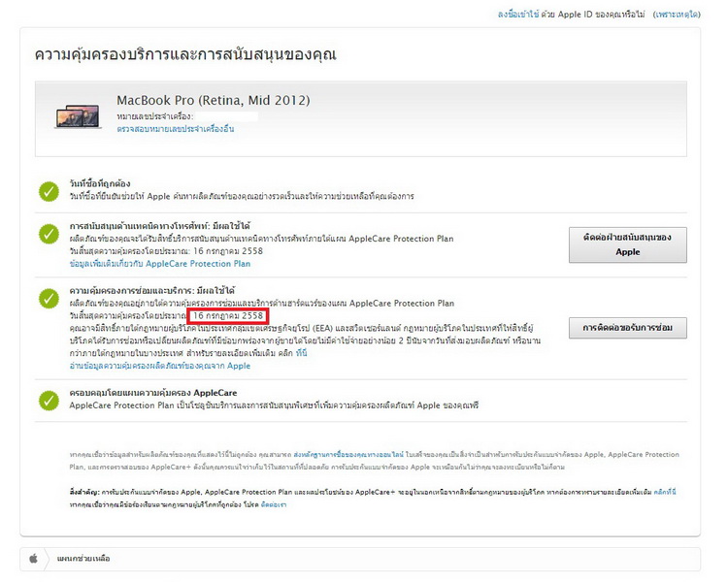This screenshot has height=582, width=728.
Task: Open ข้อมูลเพิ่มเติมเกี่ยวกับ AppleCare Protection Plan link
Action: pyautogui.click(x=160, y=264)
